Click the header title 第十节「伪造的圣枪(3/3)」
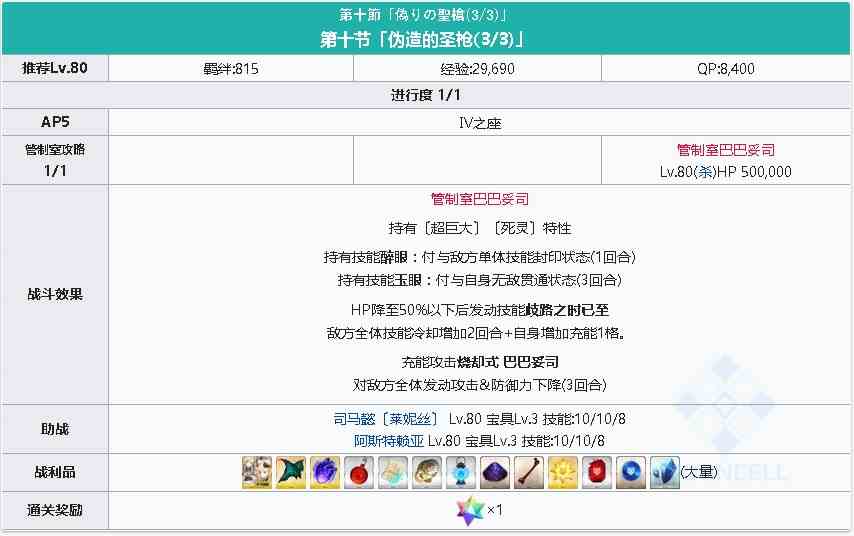 point(422,39)
